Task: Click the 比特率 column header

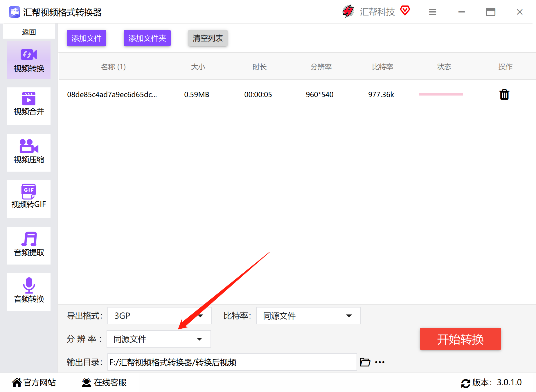Action: (x=382, y=67)
